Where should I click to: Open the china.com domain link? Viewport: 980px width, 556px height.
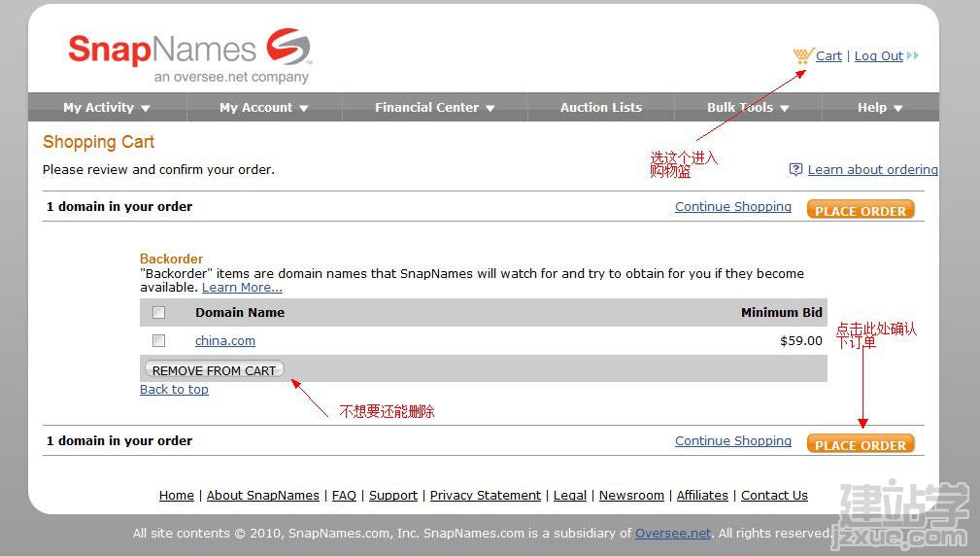tap(225, 340)
